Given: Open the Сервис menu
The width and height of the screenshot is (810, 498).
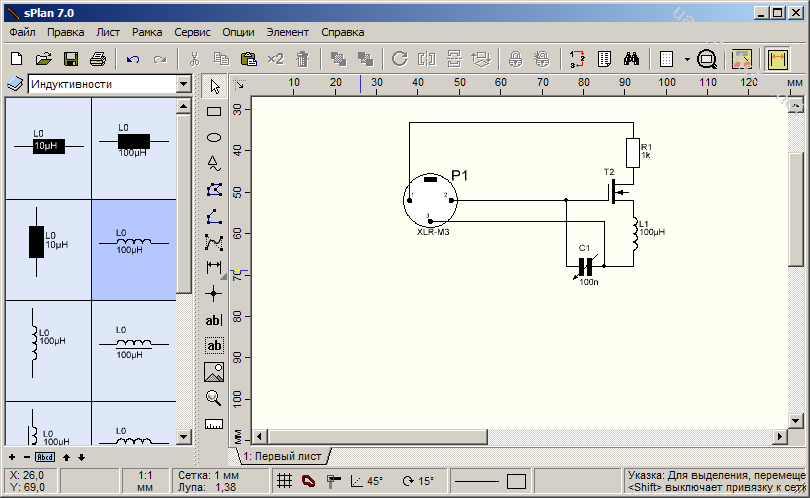Looking at the screenshot, I should (192, 32).
